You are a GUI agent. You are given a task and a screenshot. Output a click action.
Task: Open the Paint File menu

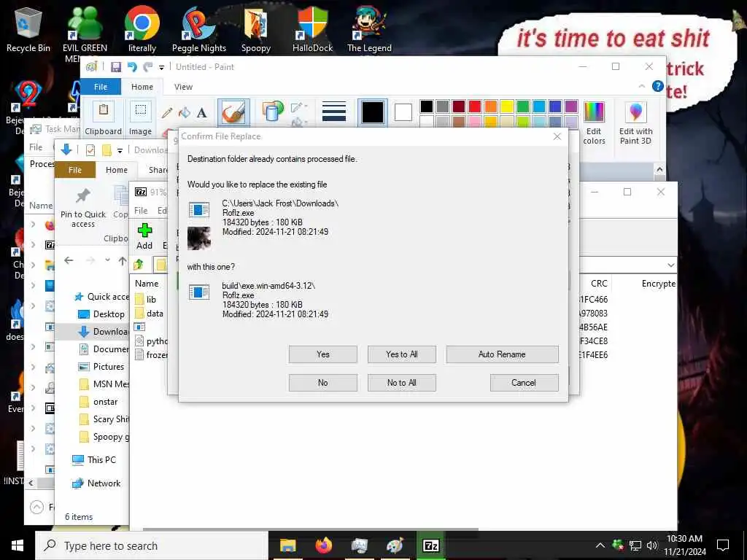tap(101, 87)
